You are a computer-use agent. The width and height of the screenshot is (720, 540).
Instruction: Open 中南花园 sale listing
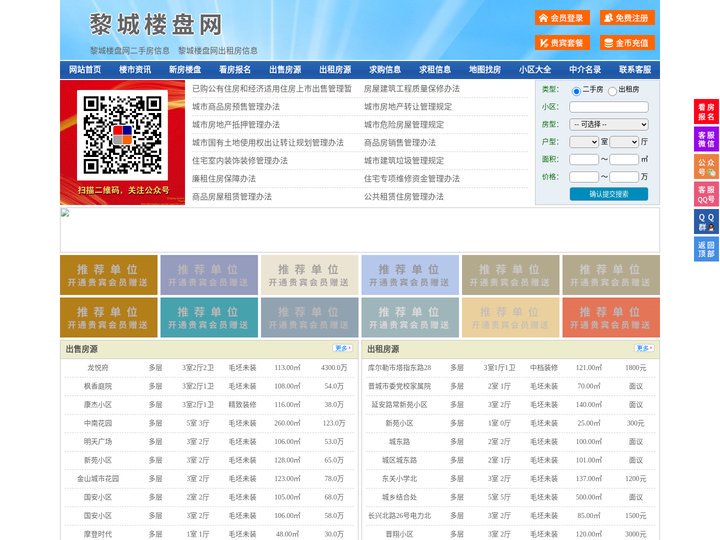click(98, 423)
